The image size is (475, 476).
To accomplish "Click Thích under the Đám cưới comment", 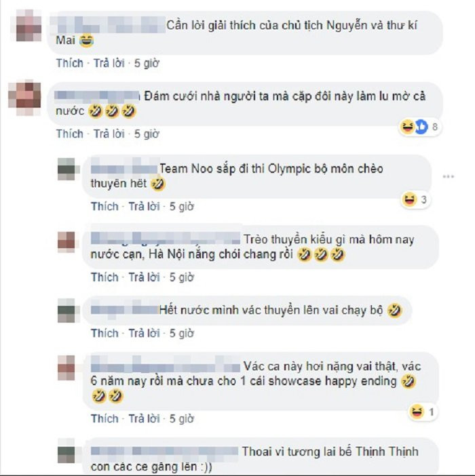I will (69, 134).
